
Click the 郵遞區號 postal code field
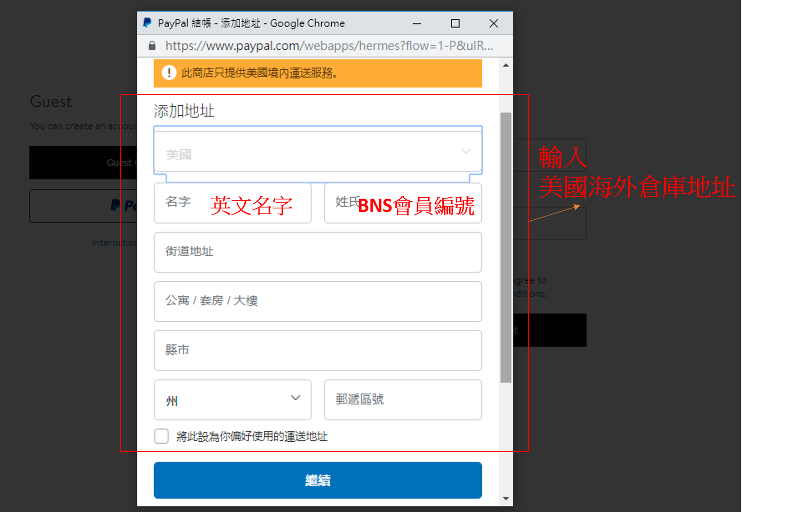click(402, 400)
